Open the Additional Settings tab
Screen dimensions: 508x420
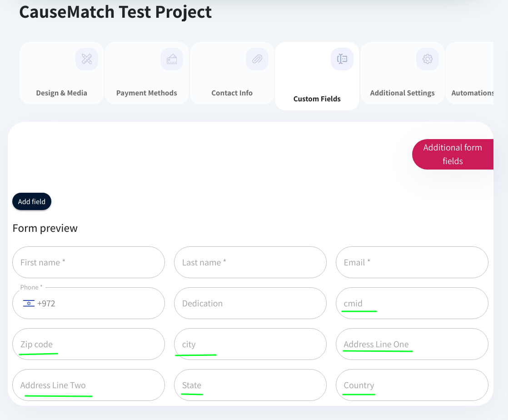(403, 73)
